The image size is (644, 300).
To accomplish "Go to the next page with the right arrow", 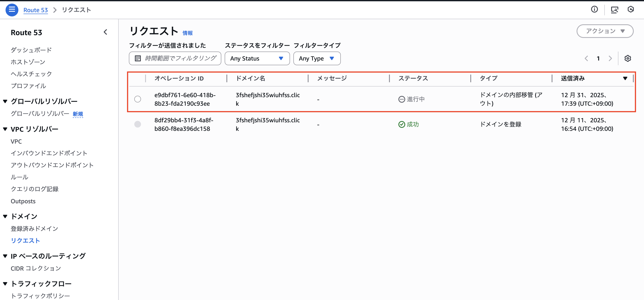I will coord(610,58).
